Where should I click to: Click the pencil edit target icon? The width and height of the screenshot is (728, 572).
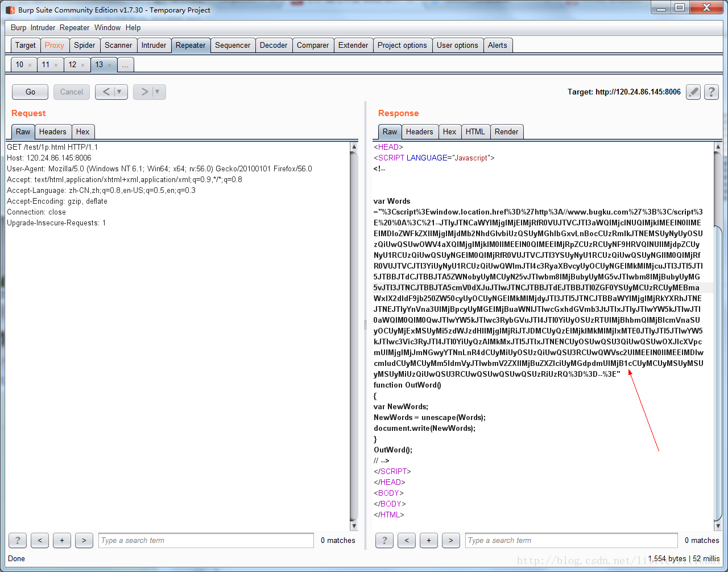[x=693, y=92]
